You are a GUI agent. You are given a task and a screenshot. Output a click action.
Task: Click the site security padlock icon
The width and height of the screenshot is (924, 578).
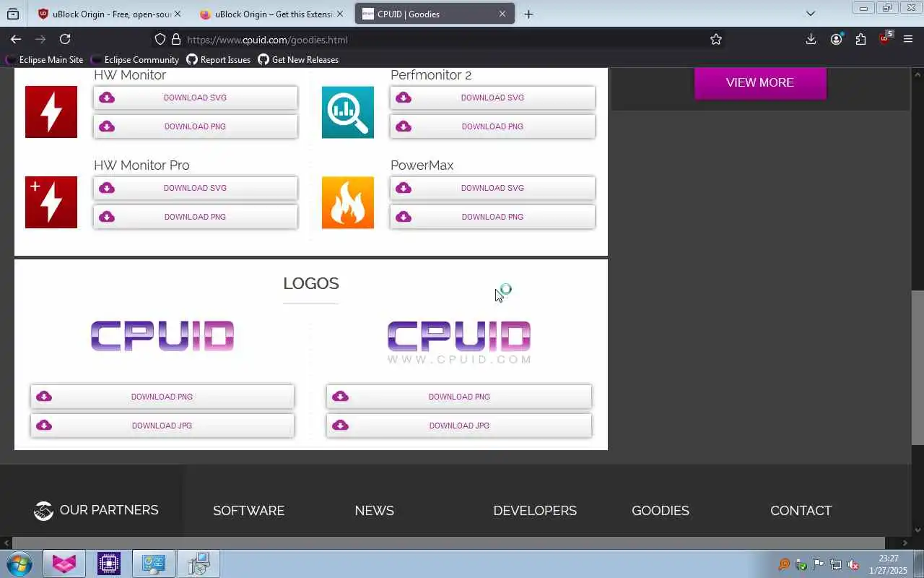click(175, 39)
